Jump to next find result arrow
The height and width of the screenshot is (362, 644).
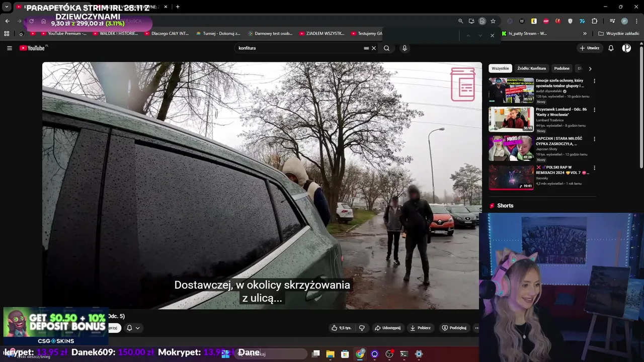tap(480, 35)
